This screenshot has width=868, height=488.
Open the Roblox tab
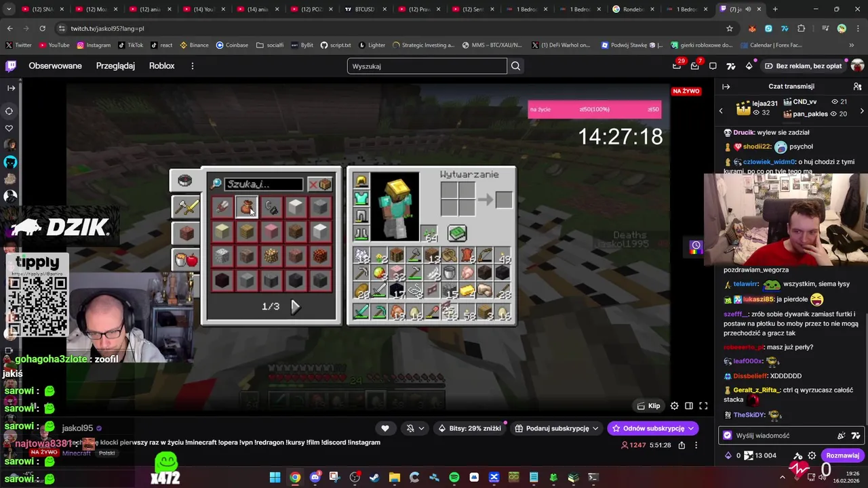(x=161, y=66)
